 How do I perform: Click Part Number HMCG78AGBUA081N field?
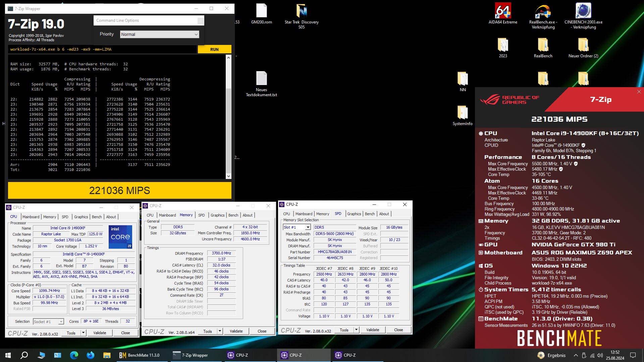click(x=335, y=252)
